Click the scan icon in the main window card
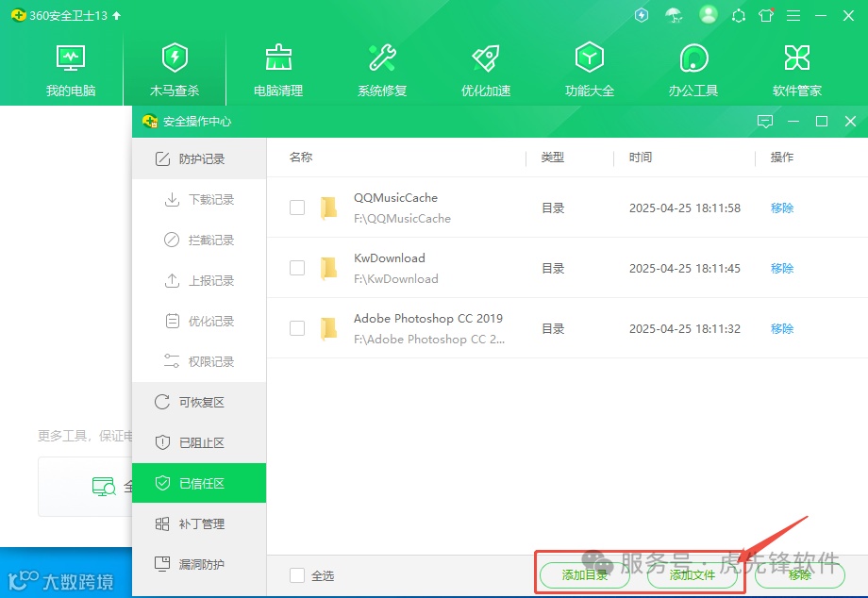Image resolution: width=868 pixels, height=598 pixels. 104,487
